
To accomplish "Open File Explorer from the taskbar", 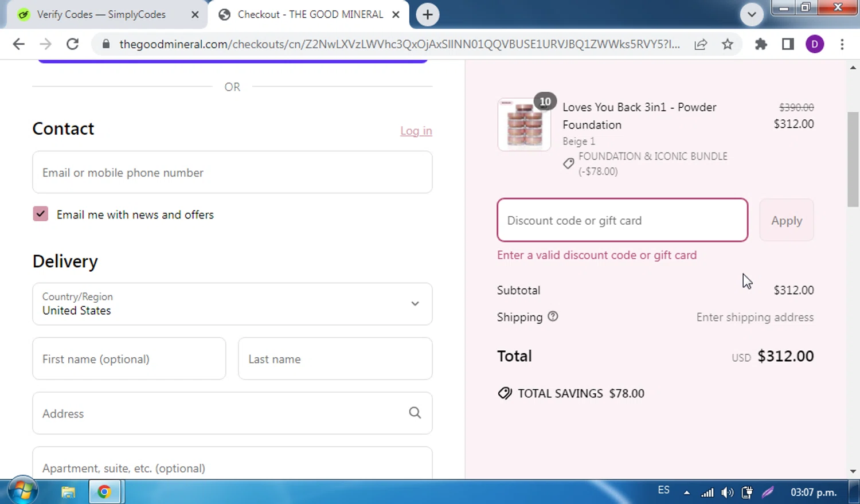I will (x=68, y=492).
